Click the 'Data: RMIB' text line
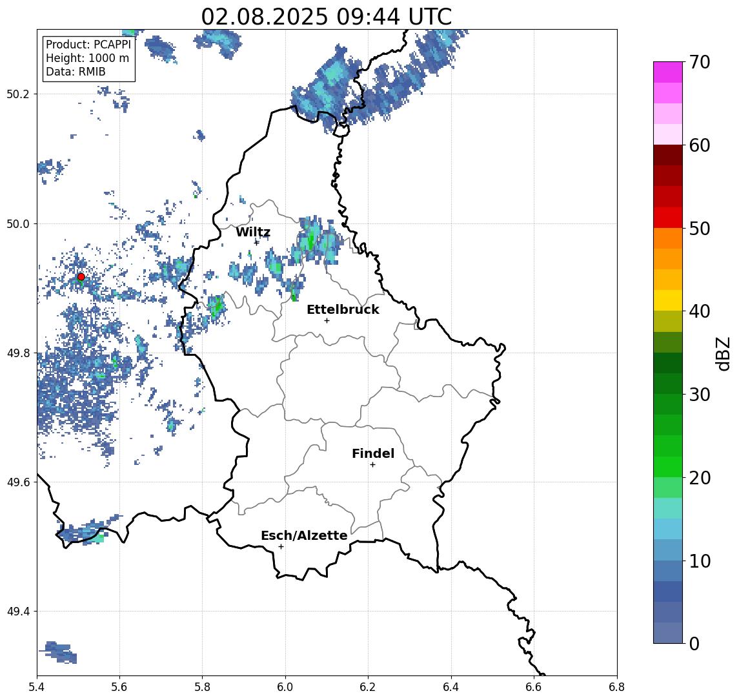Viewport: 739px width, 700px height. (76, 72)
